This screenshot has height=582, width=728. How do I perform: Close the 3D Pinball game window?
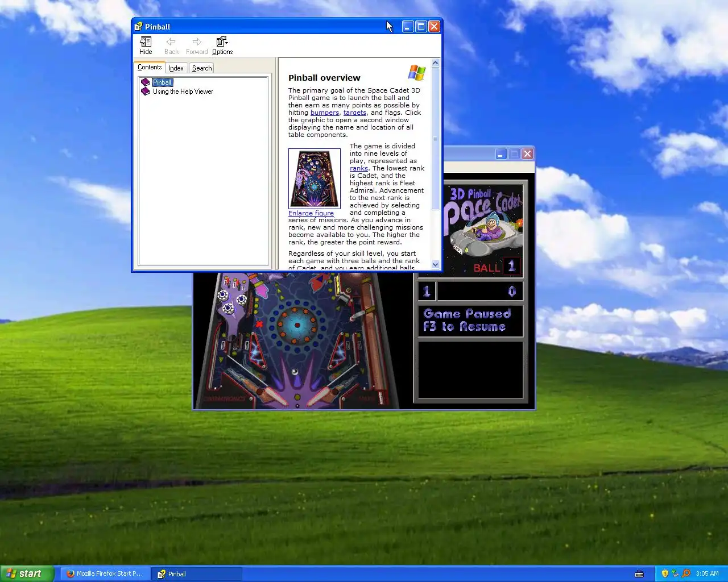527,154
